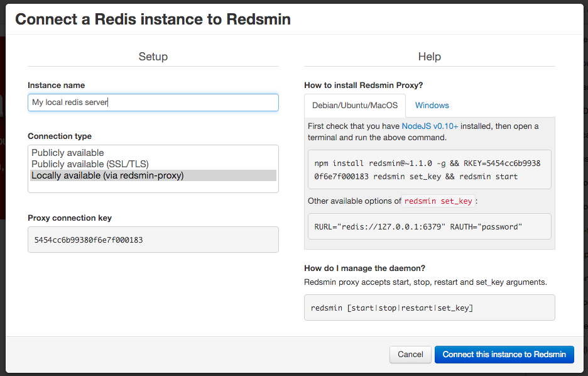The width and height of the screenshot is (588, 376).
Task: Click the redsmin start/stop/restart command block
Action: [x=429, y=307]
